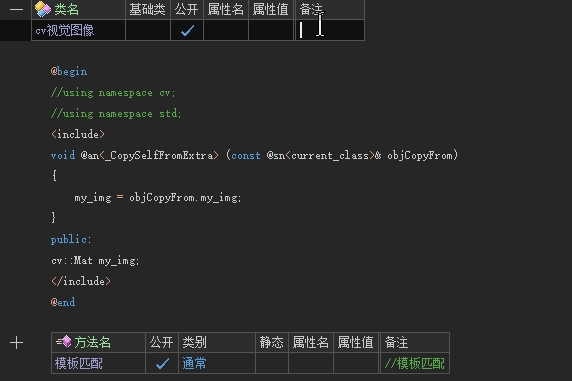Click the //模板匹配 comment cell
Image resolution: width=572 pixels, height=381 pixels.
pyautogui.click(x=414, y=363)
